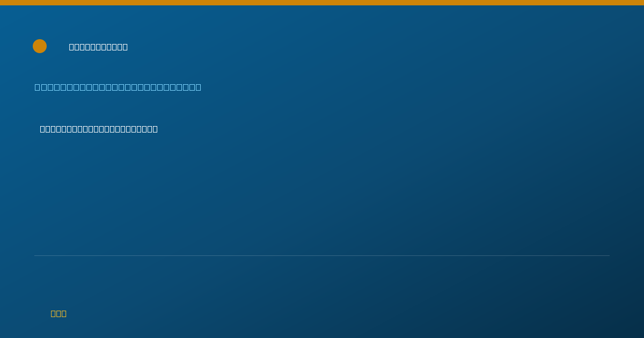Viewport: 644px width, 338px height.
Task: Click the last glyph of the site name
Action: coord(125,47)
